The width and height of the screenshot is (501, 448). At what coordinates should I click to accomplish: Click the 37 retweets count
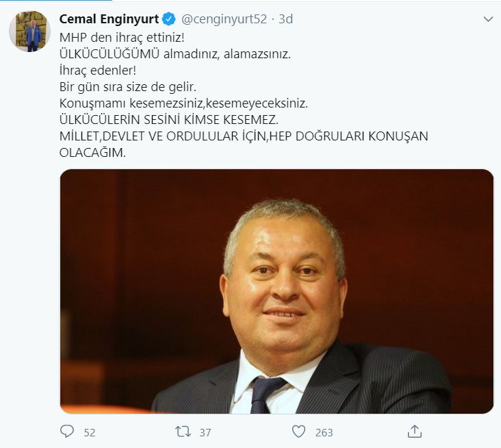[205, 433]
